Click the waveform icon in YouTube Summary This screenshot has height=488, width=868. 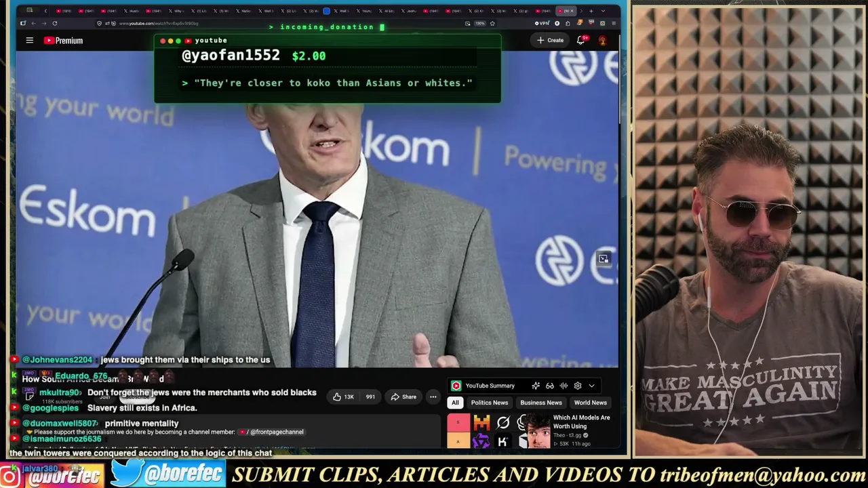pyautogui.click(x=564, y=386)
